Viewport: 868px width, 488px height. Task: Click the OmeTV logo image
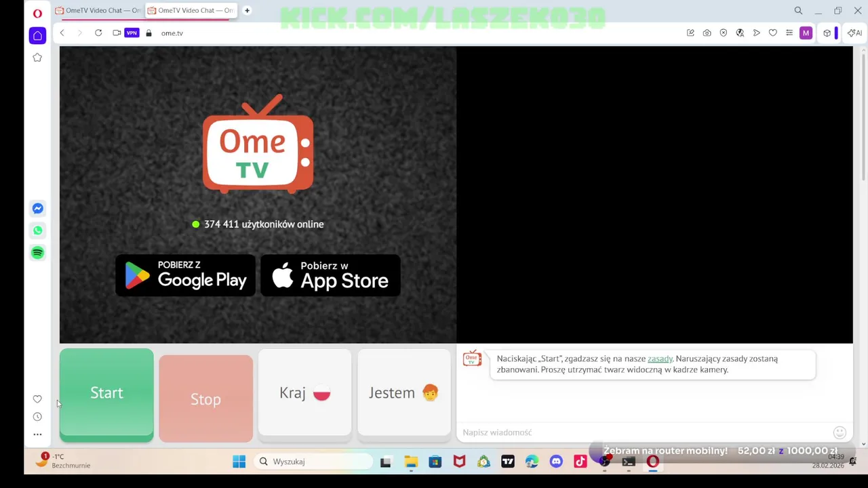click(x=258, y=144)
